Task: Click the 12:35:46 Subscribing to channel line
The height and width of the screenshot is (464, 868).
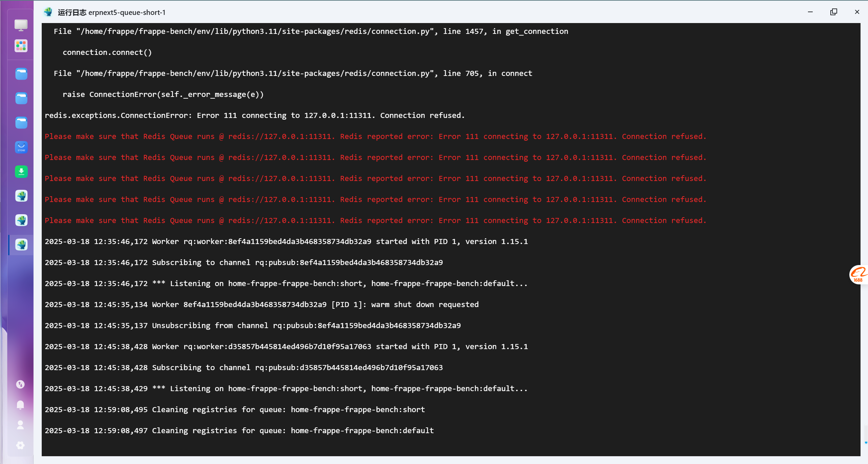Action: click(244, 262)
